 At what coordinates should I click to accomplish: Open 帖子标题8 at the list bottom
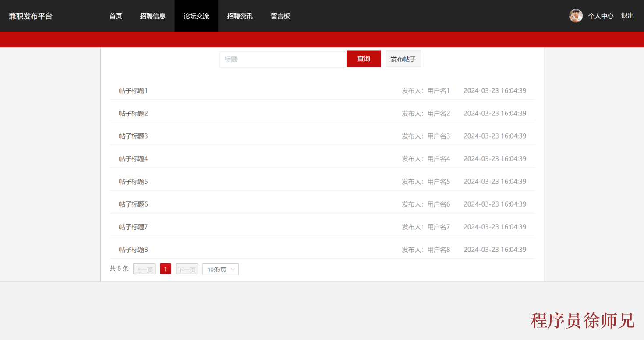133,250
